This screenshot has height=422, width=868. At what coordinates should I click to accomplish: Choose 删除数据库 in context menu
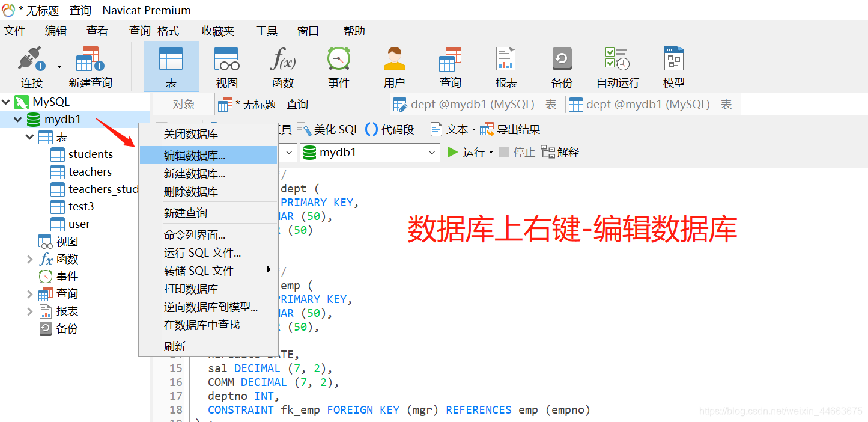pos(208,192)
